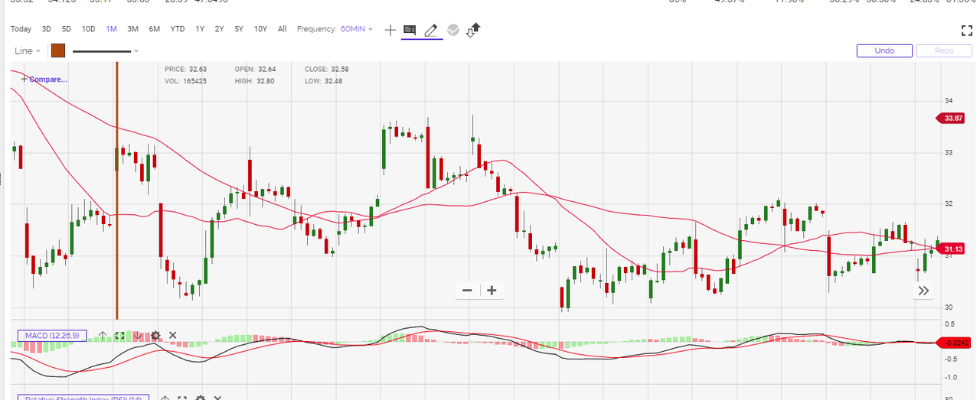Select the drawn vertical brown line
The height and width of the screenshot is (400, 980).
click(x=116, y=191)
